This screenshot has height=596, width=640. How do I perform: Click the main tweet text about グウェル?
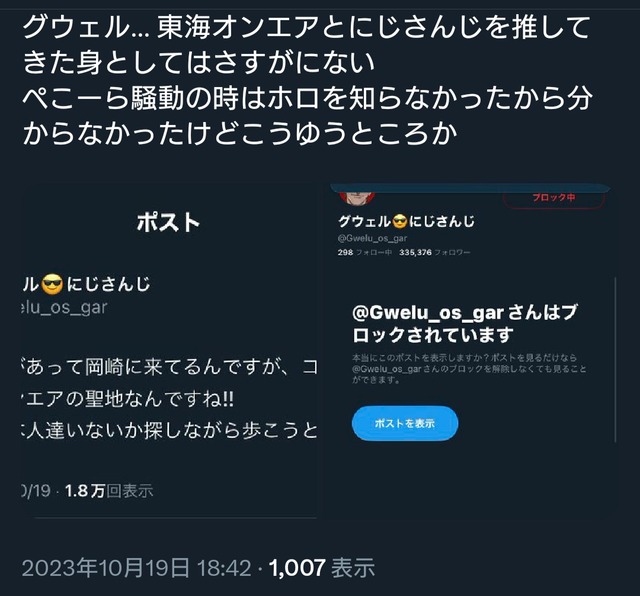(x=307, y=80)
